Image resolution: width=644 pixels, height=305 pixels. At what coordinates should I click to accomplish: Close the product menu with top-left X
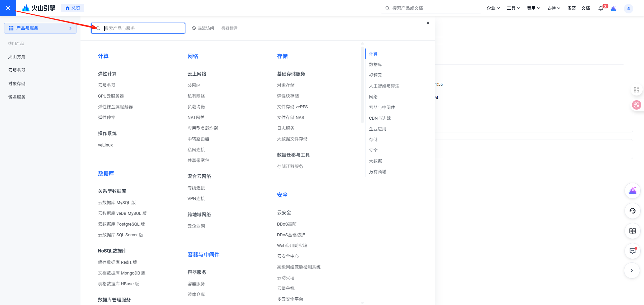(8, 8)
